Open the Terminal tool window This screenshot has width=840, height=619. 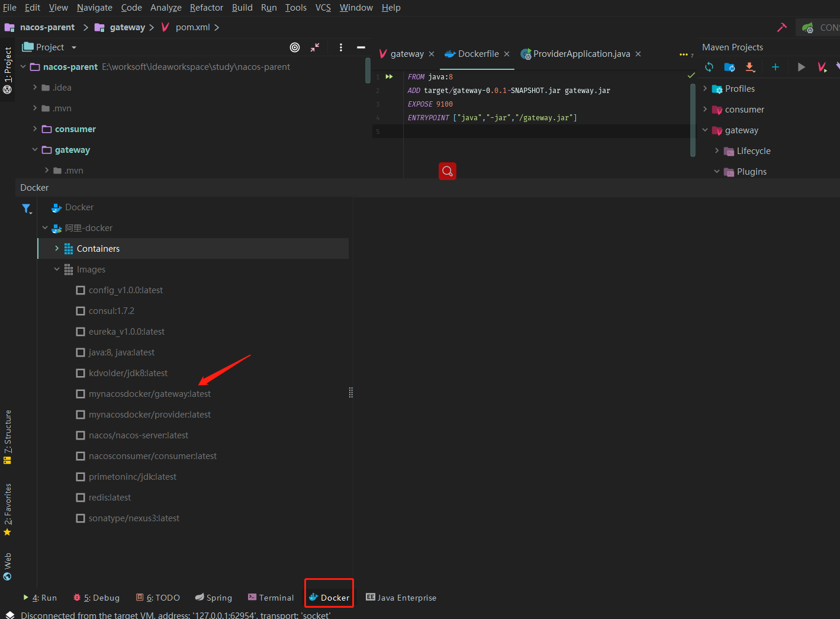[x=271, y=598]
